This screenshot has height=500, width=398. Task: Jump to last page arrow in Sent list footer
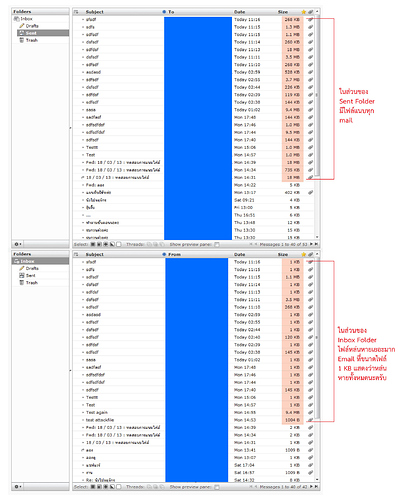(x=316, y=244)
